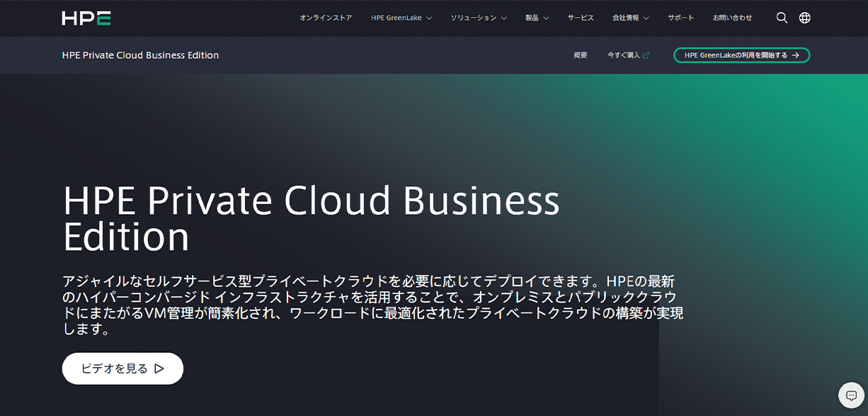868x416 pixels.
Task: Open the 製品 dropdown menu
Action: [x=537, y=18]
